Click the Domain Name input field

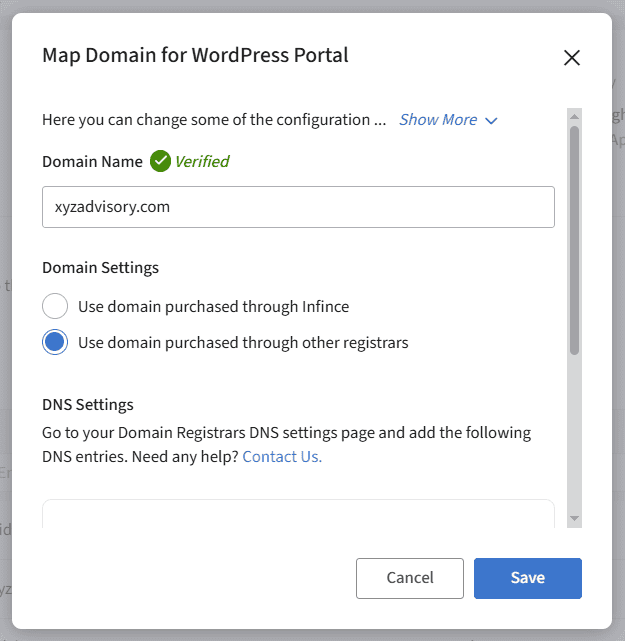point(298,207)
